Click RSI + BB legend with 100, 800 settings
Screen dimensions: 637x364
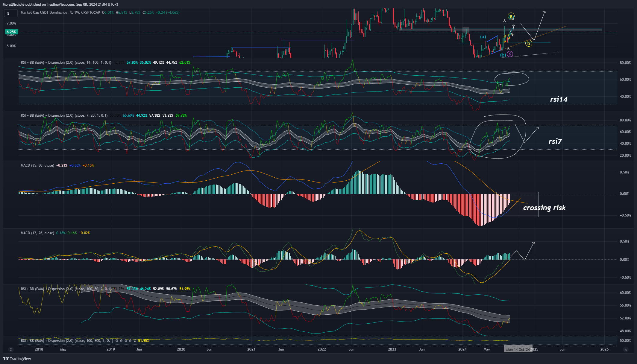[x=67, y=341]
